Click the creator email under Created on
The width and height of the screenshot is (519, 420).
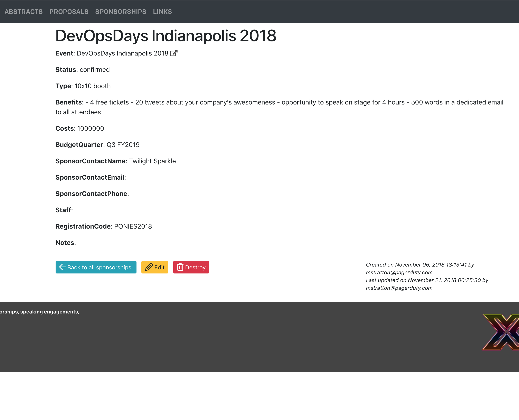tap(399, 272)
